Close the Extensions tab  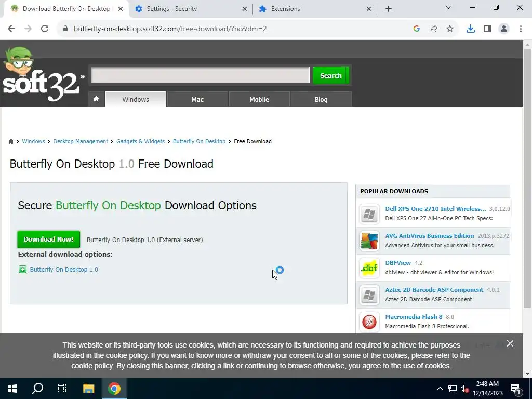pyautogui.click(x=369, y=9)
